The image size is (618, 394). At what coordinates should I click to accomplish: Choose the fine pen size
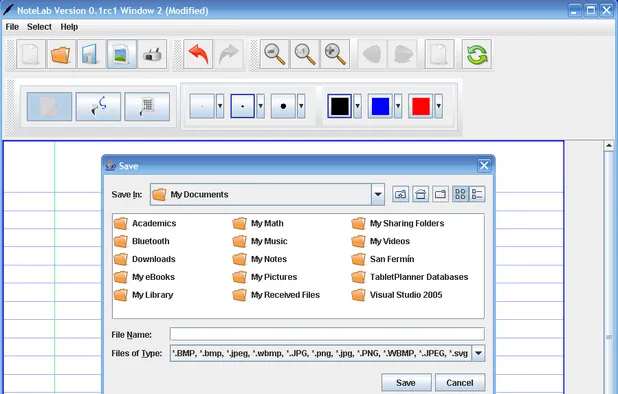202,106
